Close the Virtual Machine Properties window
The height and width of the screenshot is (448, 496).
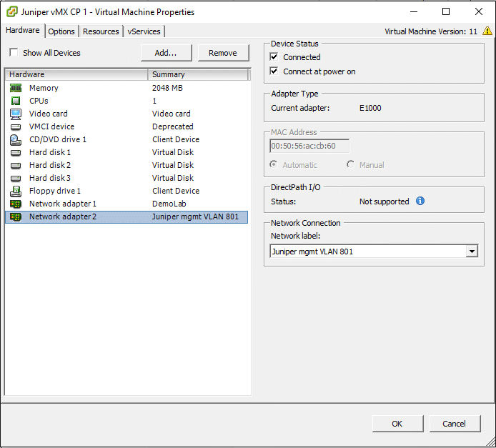(x=479, y=11)
